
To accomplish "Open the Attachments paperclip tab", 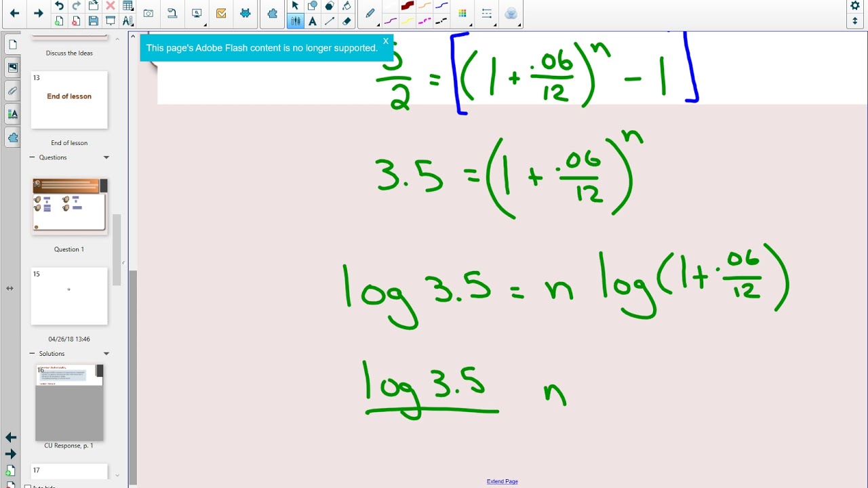I will coord(12,90).
